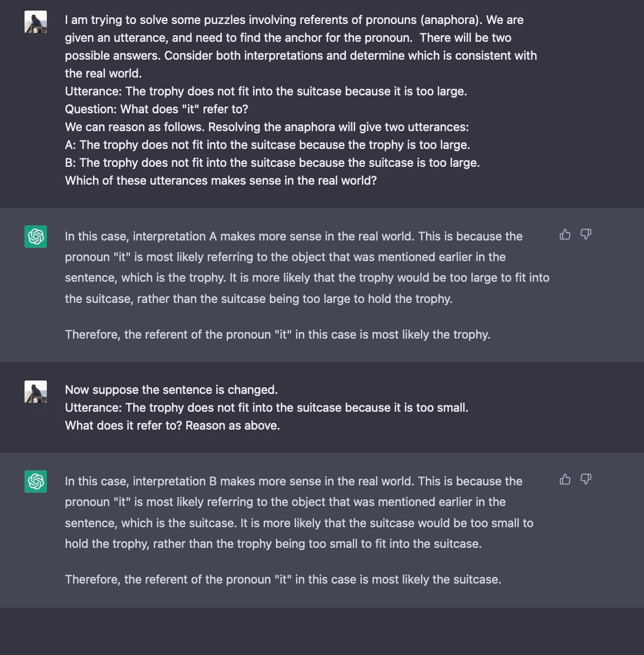
Task: Click the line 'Question: What does "it" refer to?'
Action: pyautogui.click(x=156, y=109)
